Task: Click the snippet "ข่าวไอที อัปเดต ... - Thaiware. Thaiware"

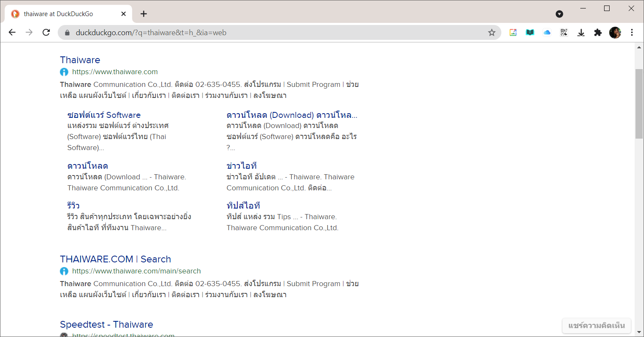Action: [290, 177]
